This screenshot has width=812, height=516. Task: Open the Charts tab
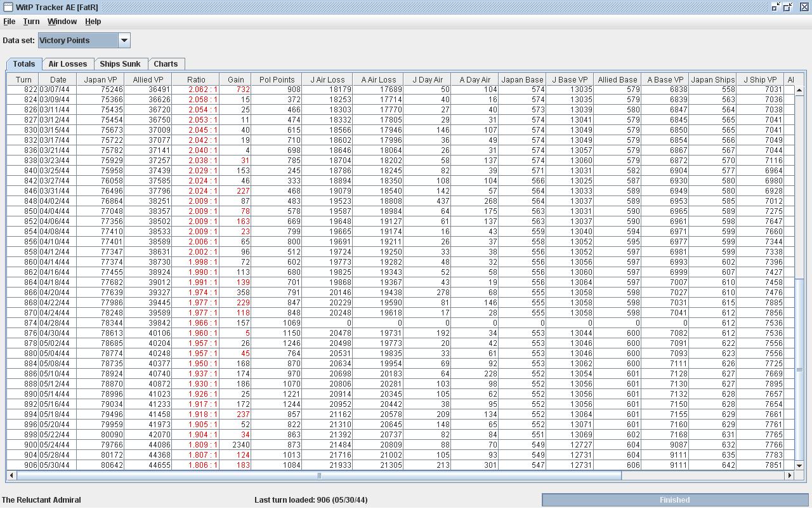pos(166,64)
